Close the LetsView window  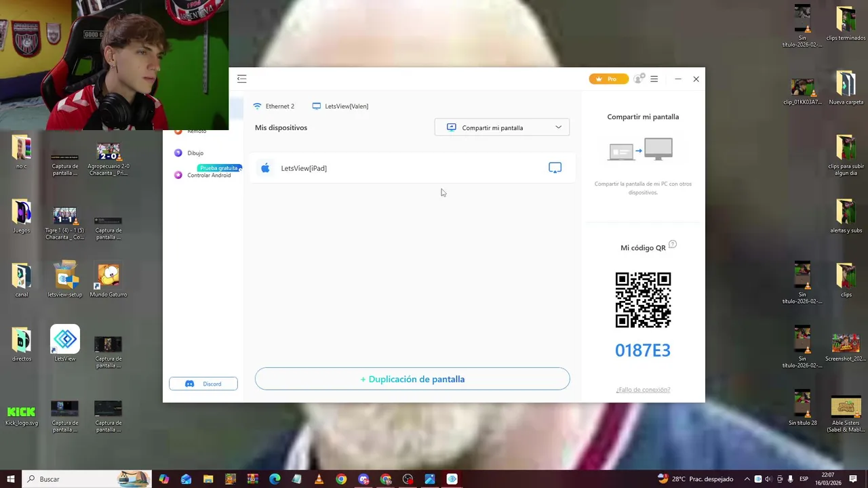[696, 79]
